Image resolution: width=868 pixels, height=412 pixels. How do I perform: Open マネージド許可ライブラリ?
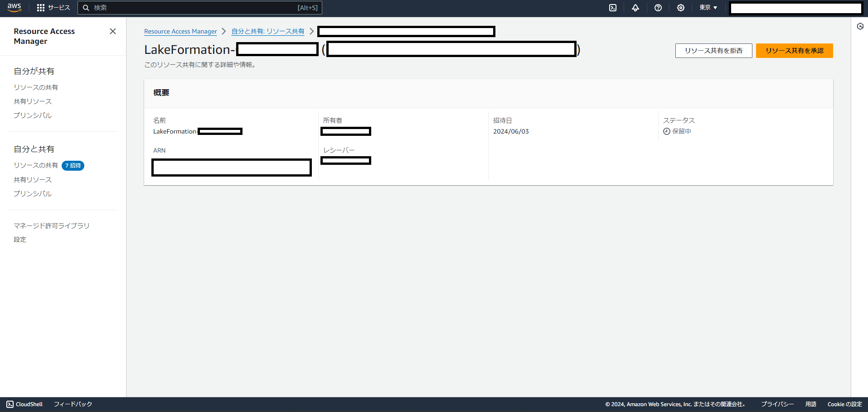point(52,225)
